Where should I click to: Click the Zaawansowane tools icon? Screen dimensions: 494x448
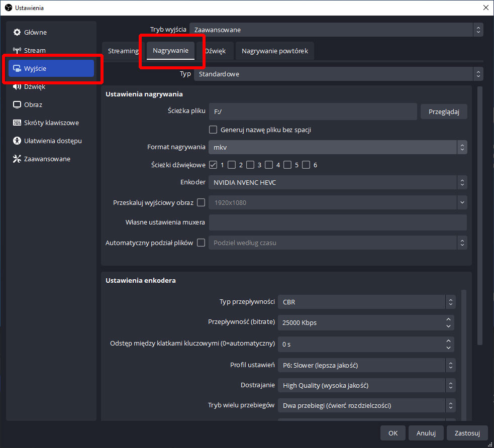(17, 159)
